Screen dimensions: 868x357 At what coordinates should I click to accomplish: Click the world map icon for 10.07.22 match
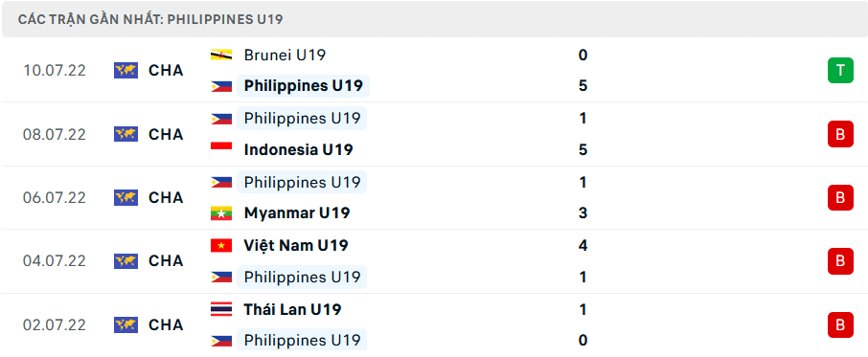(126, 70)
